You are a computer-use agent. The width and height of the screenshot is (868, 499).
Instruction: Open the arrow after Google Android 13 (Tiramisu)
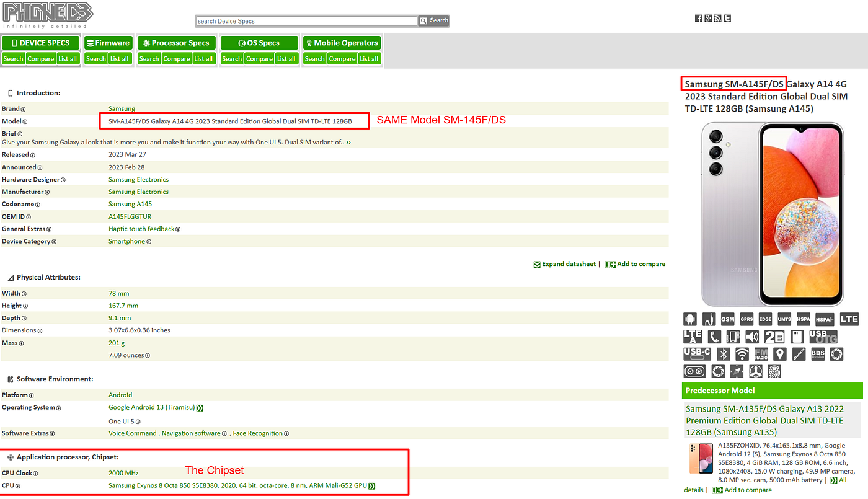pos(200,408)
